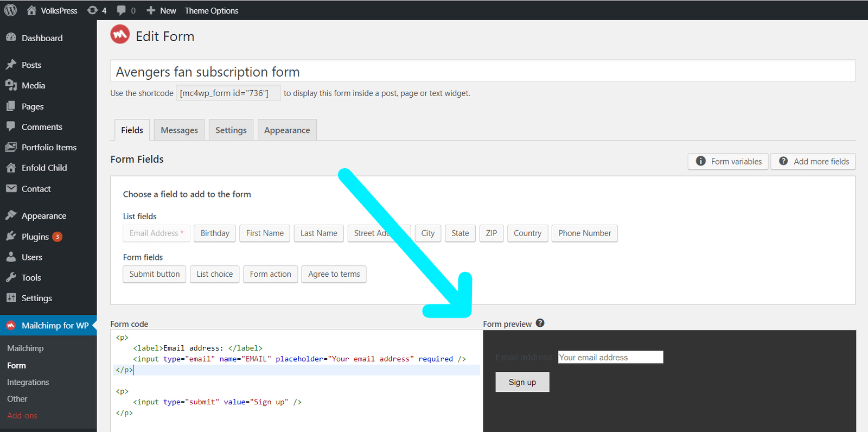This screenshot has height=432, width=868.
Task: Add the ZIP field
Action: tap(492, 233)
